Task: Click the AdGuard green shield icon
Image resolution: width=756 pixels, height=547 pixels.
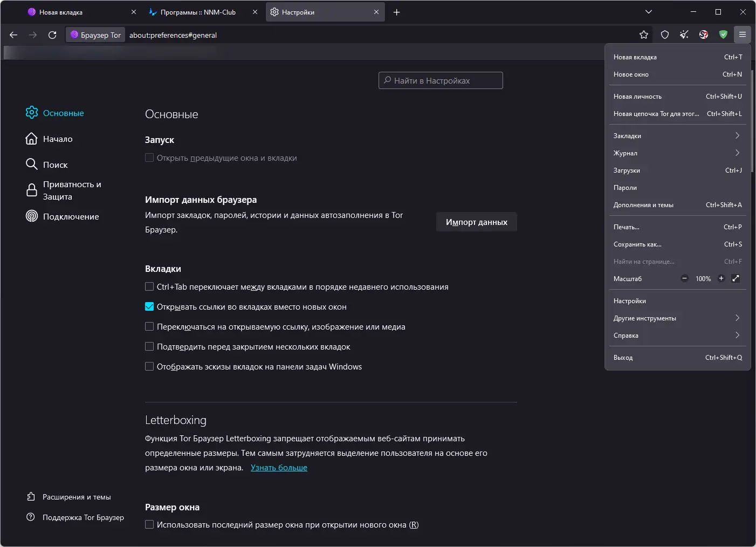Action: pyautogui.click(x=723, y=35)
